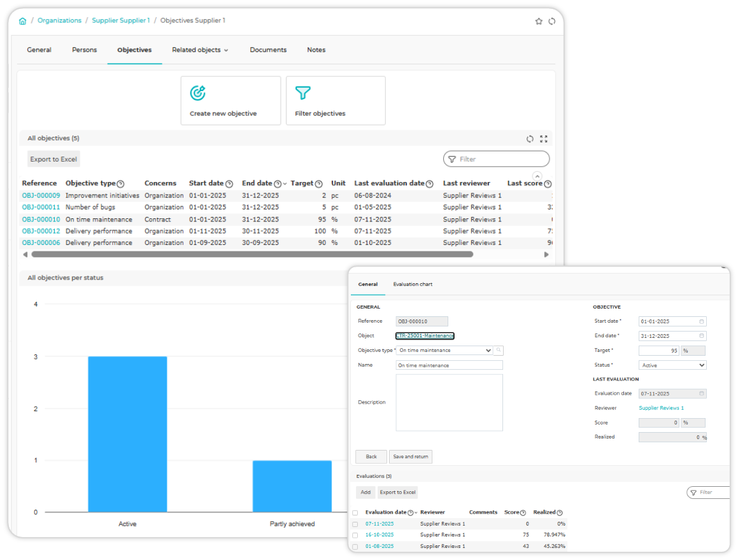The width and height of the screenshot is (738, 560).
Task: Click the Name field containing On time maintenance
Action: pos(450,365)
